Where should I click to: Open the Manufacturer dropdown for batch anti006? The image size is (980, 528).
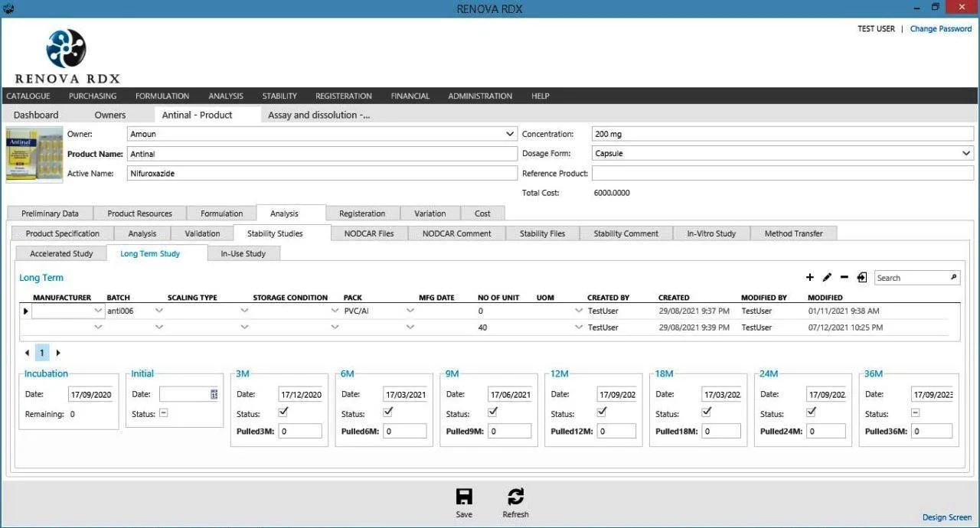pyautogui.click(x=98, y=311)
